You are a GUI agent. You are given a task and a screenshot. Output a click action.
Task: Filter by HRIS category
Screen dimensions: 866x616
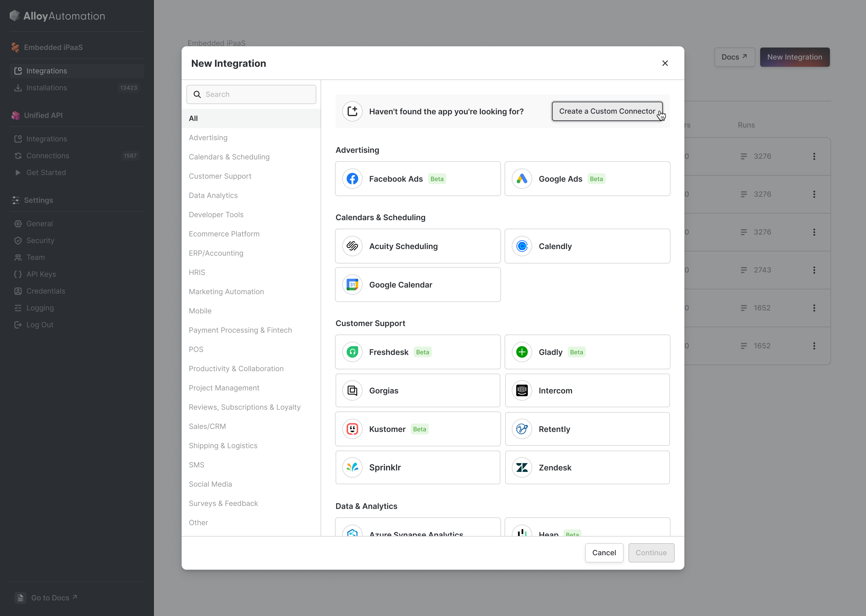(251, 272)
